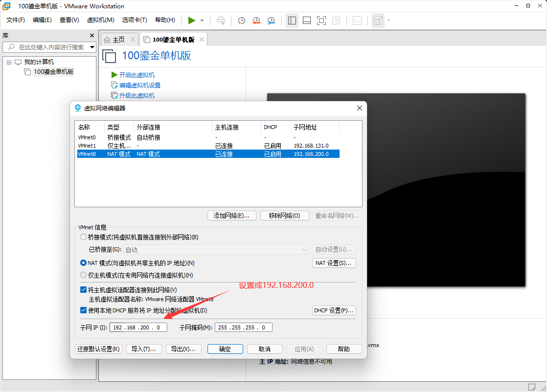
Task: Expand the library search dropdown arrow
Action: click(92, 47)
